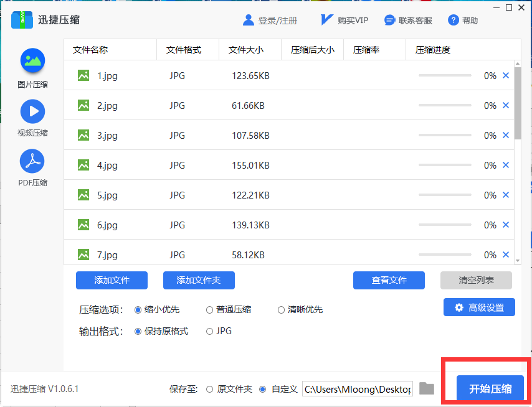
Task: Select the 1.jpg file name
Action: pyautogui.click(x=107, y=75)
